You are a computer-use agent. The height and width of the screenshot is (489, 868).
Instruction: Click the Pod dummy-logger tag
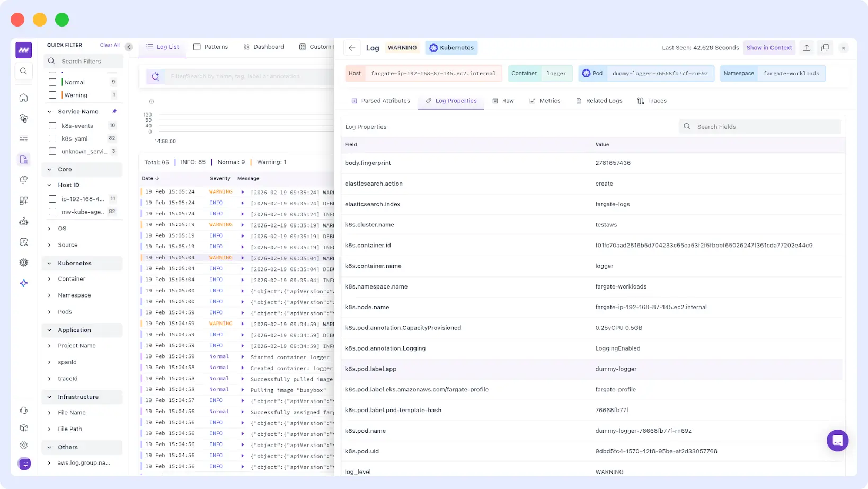[x=646, y=73]
